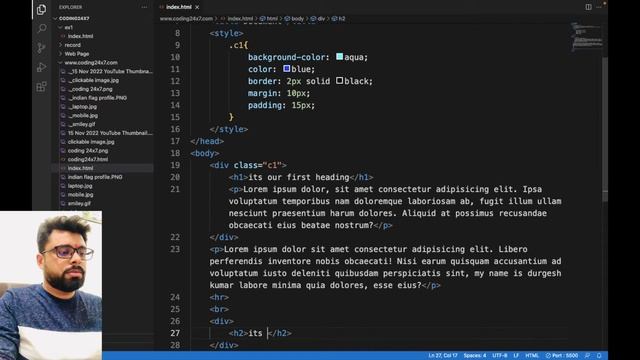Click the black color swatch on line 12

coord(340,81)
